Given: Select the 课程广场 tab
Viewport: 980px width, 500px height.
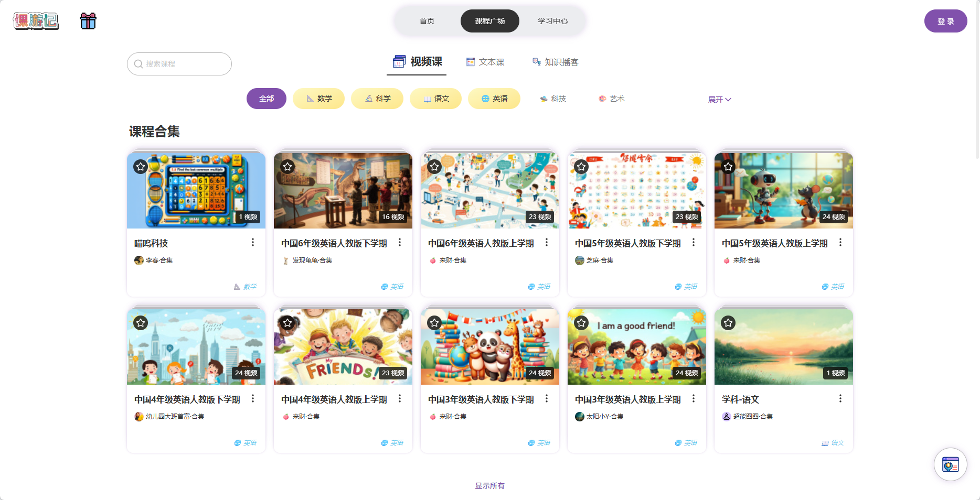Looking at the screenshot, I should pyautogui.click(x=490, y=21).
